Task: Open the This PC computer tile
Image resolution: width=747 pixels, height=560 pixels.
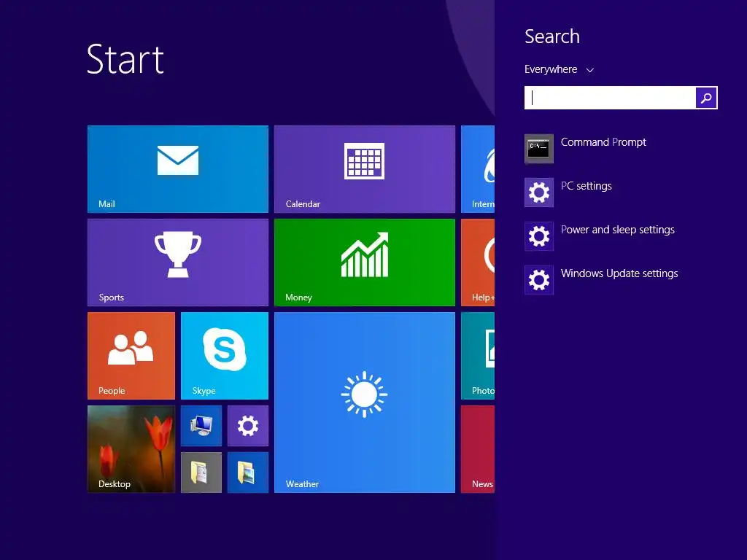Action: pos(201,426)
